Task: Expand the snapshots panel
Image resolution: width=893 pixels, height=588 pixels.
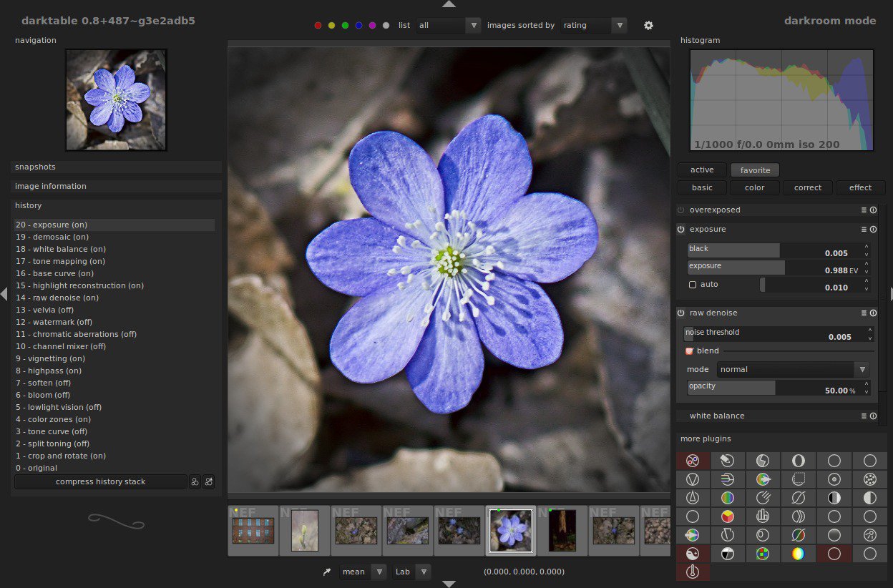Action: pos(116,167)
